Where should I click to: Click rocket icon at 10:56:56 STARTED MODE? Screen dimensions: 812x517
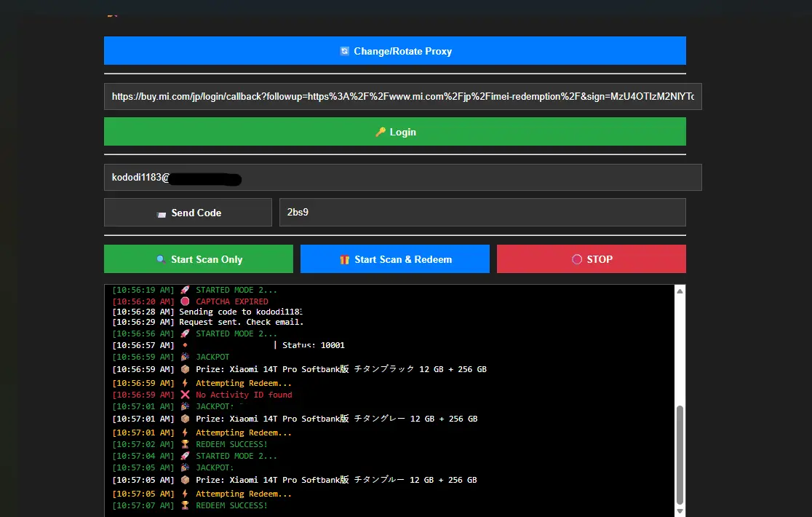pos(185,334)
